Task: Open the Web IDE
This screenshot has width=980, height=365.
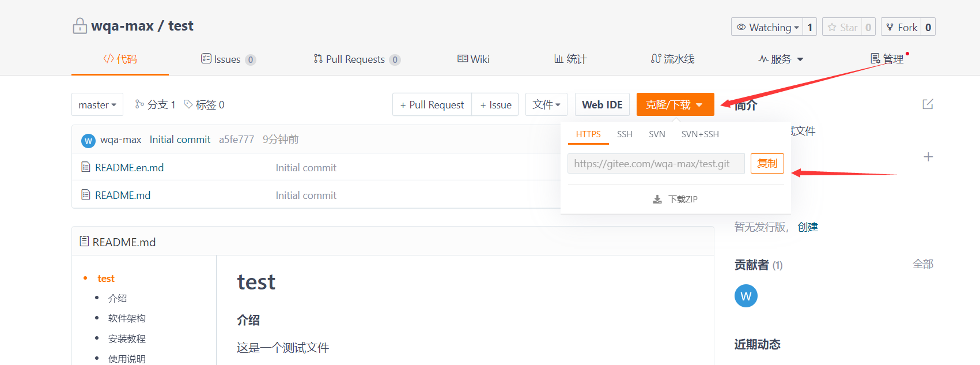Action: [x=602, y=105]
